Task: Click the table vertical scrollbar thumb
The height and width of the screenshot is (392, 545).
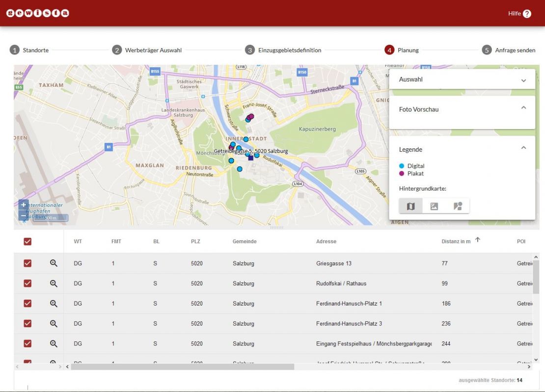Action: [536, 277]
